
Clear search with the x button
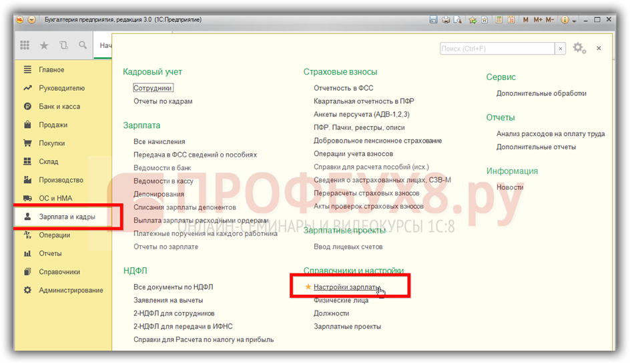click(561, 49)
